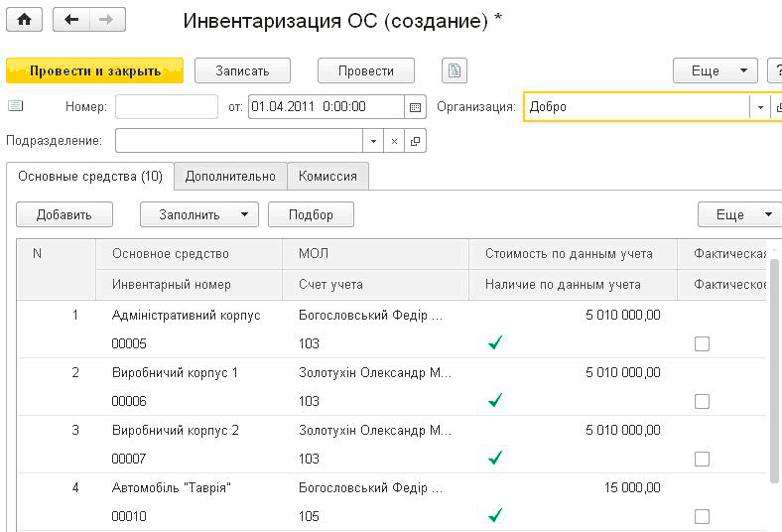Open the top Еще menu
Image resolution: width=782 pixels, height=532 pixels.
[x=716, y=70]
